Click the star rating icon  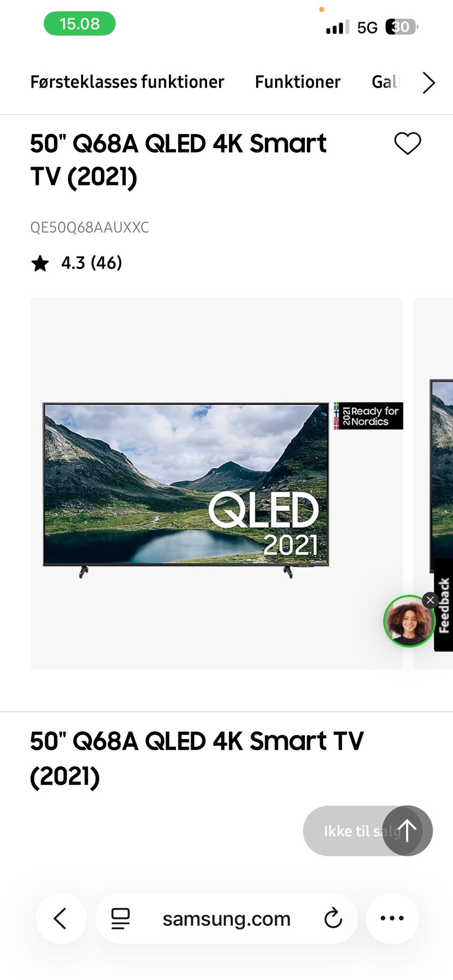click(40, 263)
